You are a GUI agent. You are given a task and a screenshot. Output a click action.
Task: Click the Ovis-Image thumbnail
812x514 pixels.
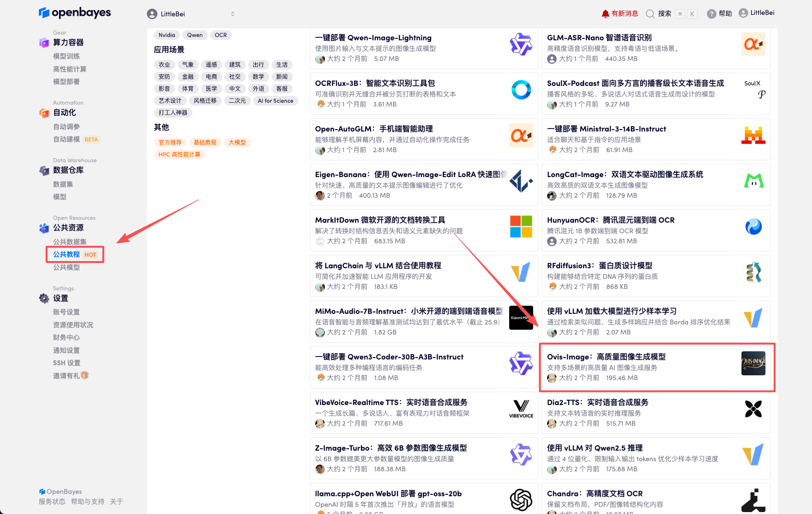coord(753,363)
